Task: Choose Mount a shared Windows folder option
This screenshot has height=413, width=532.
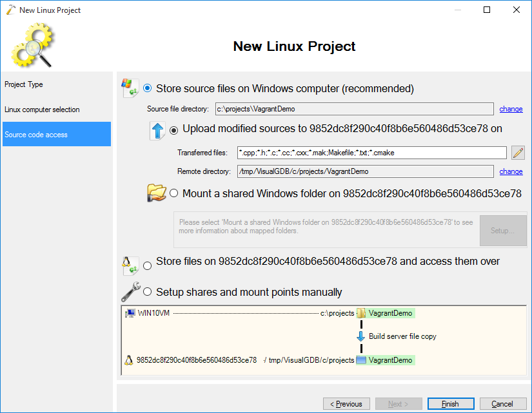Action: coord(174,193)
